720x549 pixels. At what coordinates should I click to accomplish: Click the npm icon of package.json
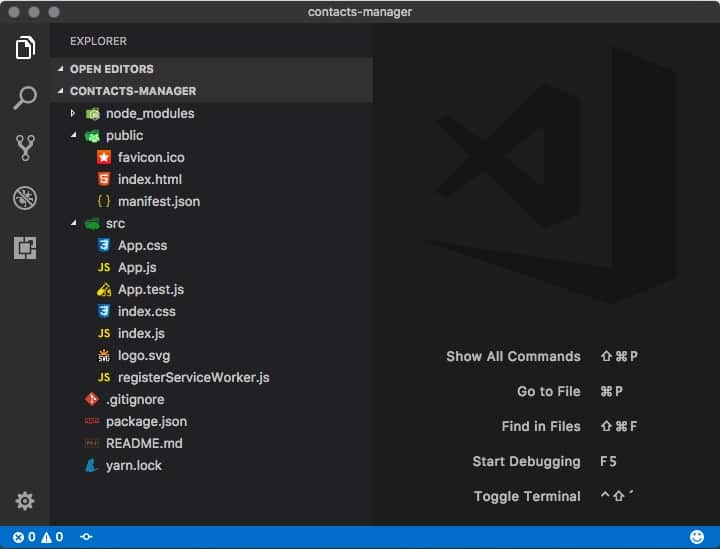92,421
